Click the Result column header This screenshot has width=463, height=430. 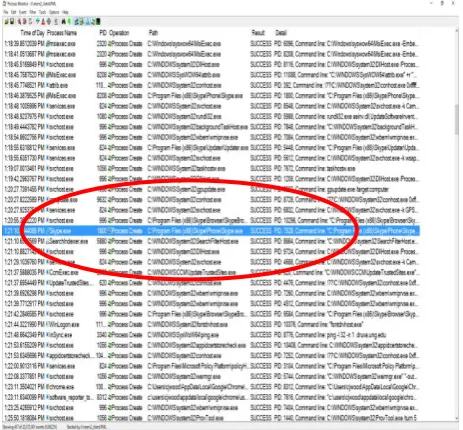point(258,33)
